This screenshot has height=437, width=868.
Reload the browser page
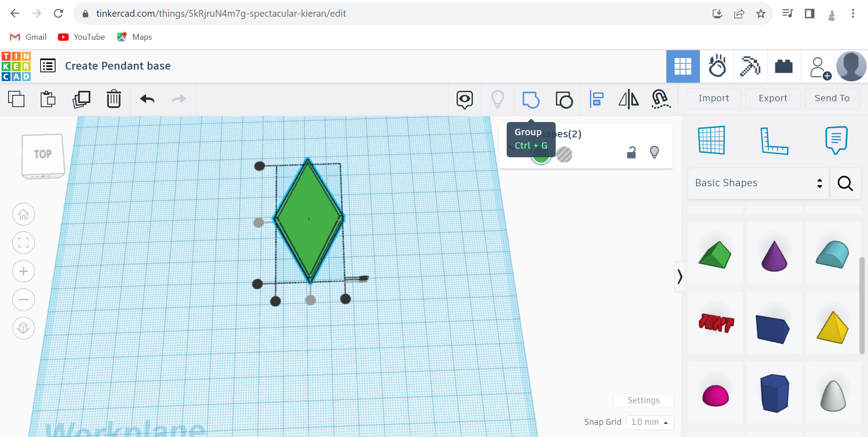[58, 14]
